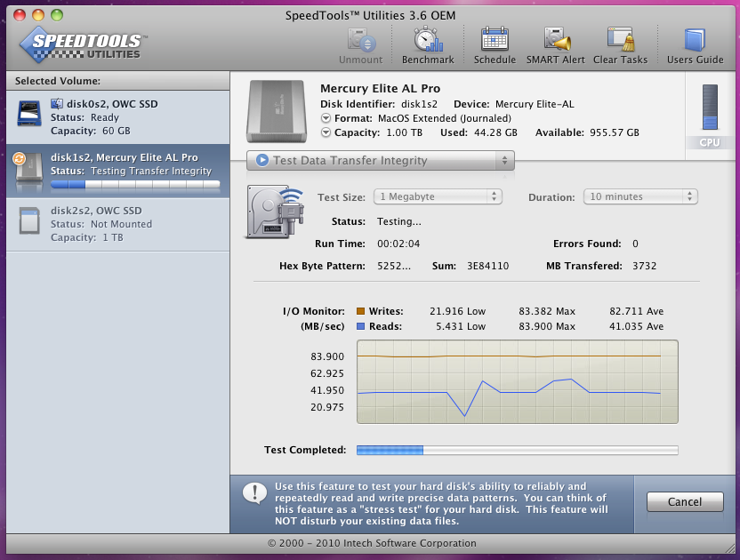Open the Test Size dropdown
The height and width of the screenshot is (560, 740).
tap(438, 196)
